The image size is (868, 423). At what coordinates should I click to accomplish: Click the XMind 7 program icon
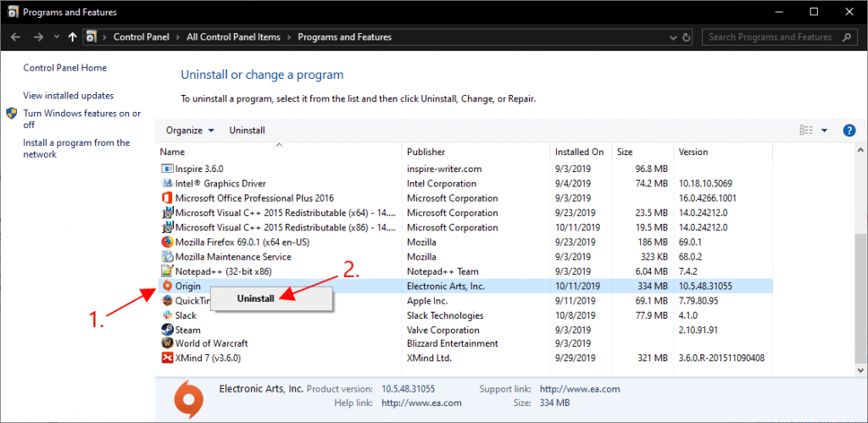pos(166,358)
